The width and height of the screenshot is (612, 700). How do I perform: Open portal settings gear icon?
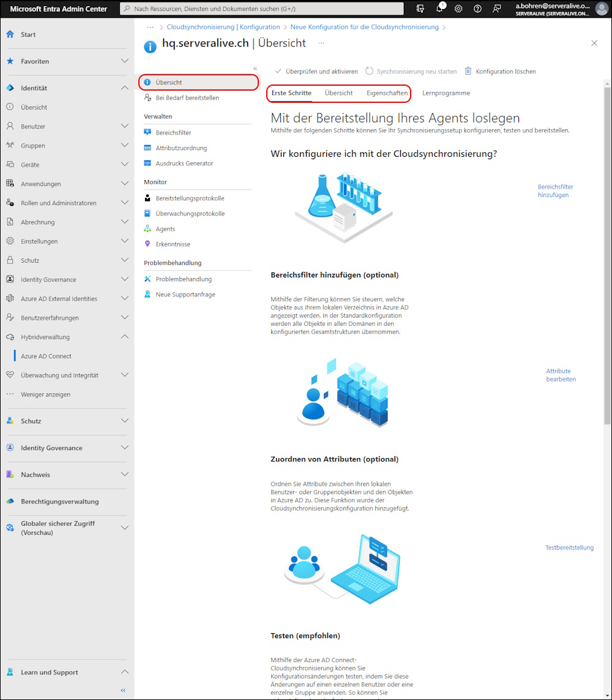pyautogui.click(x=458, y=9)
